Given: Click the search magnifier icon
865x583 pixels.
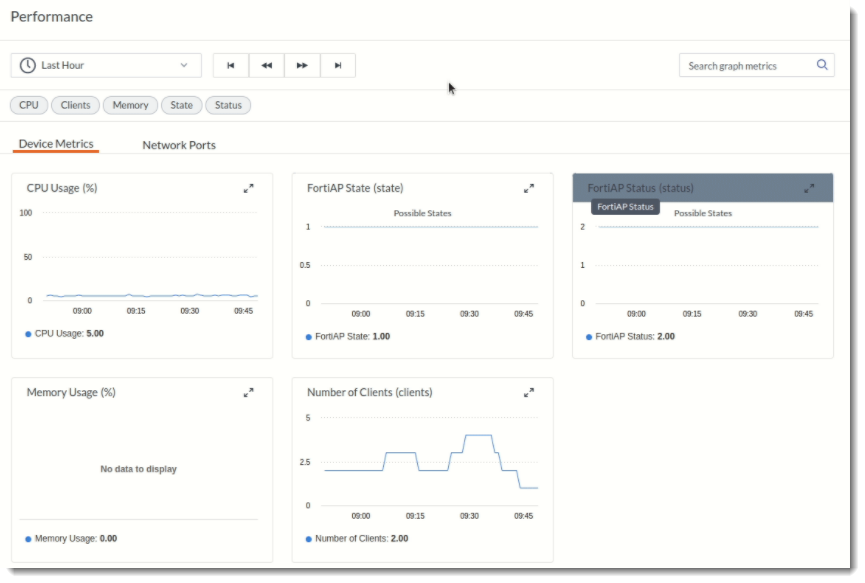Looking at the screenshot, I should [822, 65].
